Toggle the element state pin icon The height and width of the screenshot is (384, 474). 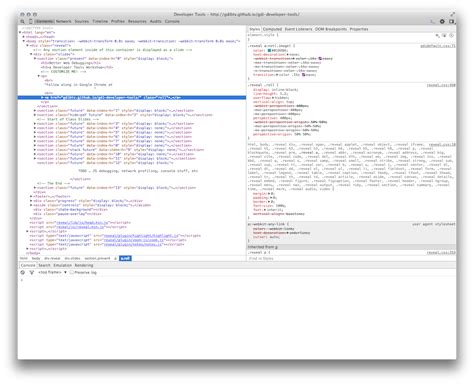(444, 35)
